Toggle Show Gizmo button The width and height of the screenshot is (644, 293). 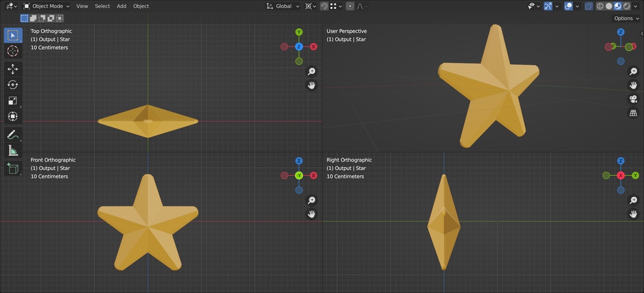pos(548,6)
